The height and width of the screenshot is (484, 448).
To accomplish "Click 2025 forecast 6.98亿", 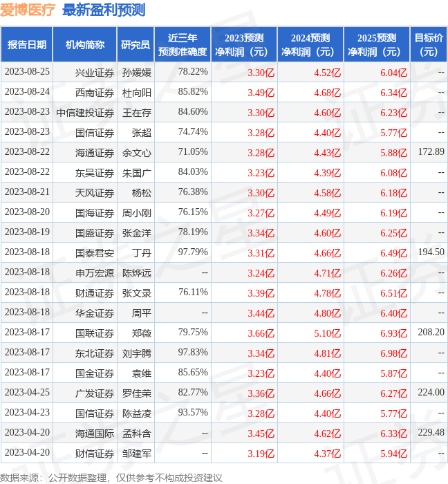I will coord(393,354).
